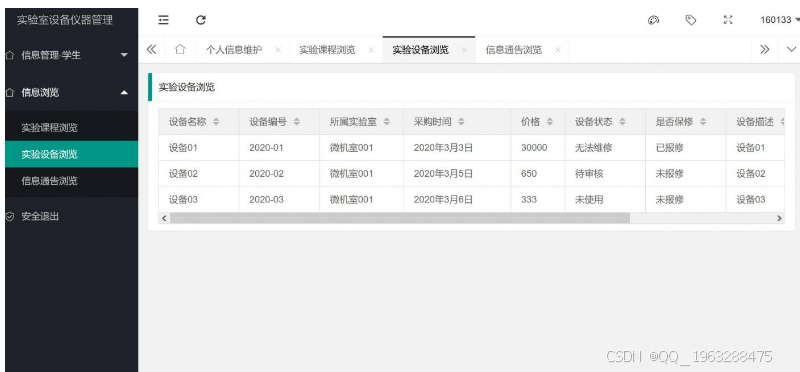This screenshot has width=800, height=372.
Task: Sort table by 采购时间 column
Action: pos(461,122)
